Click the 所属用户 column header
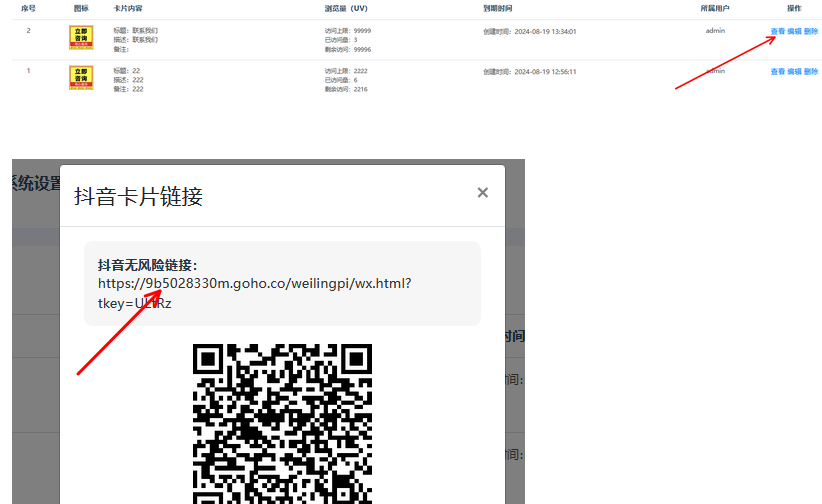The image size is (822, 504). tap(715, 8)
